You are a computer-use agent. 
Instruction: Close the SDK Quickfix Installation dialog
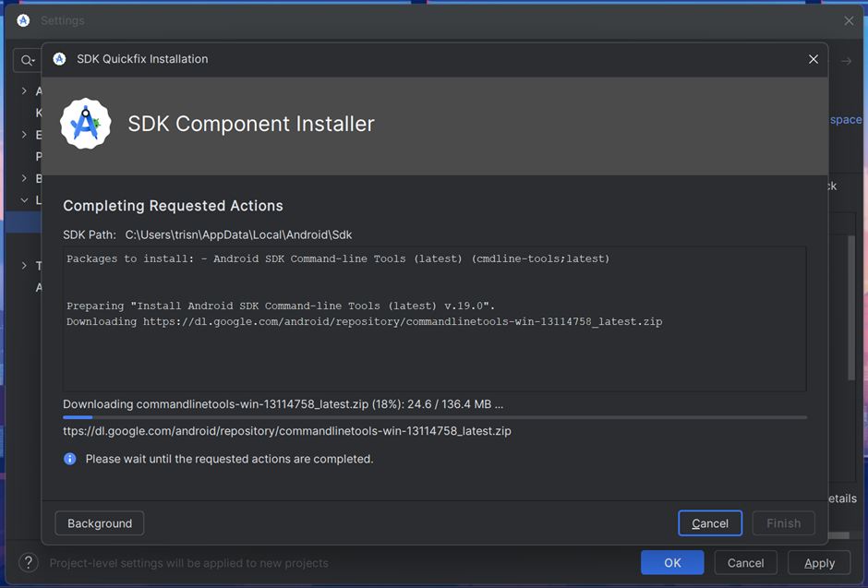tap(814, 59)
